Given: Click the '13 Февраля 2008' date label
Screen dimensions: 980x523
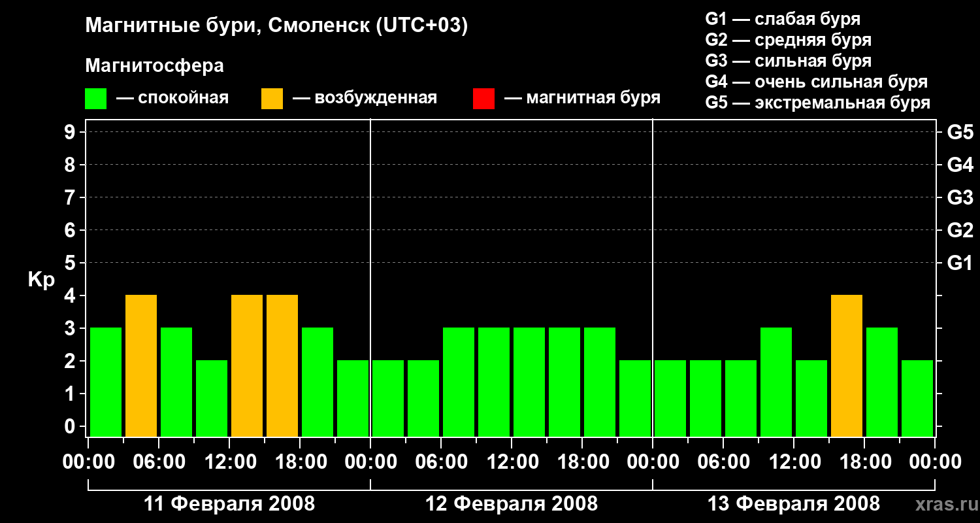Looking at the screenshot, I should click(x=794, y=504).
